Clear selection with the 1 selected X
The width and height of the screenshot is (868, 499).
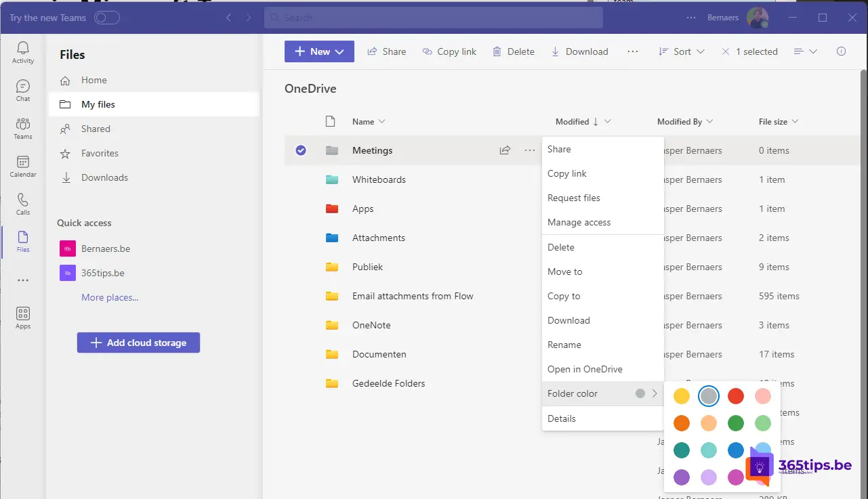(726, 51)
